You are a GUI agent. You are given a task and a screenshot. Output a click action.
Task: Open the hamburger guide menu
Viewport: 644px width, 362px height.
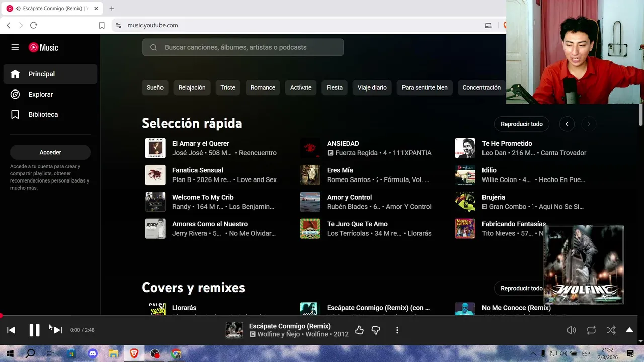pos(15,47)
